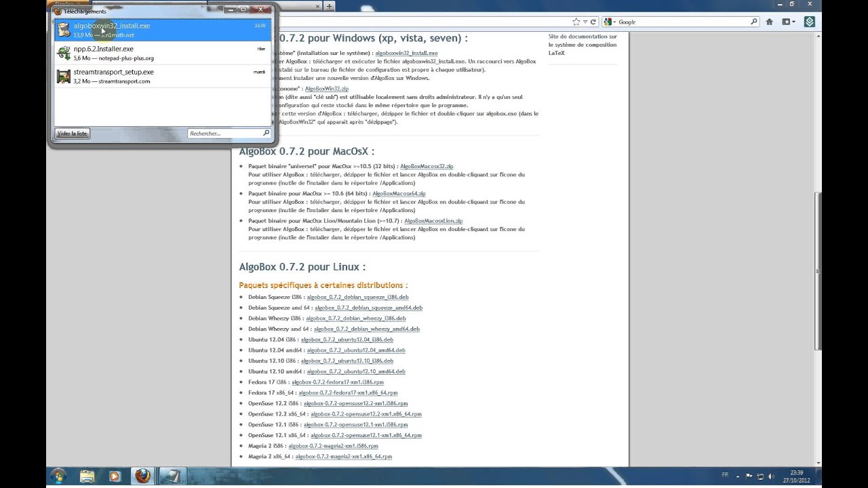Image resolution: width=868 pixels, height=488 pixels.
Task: Open the bookmarks menu button in toolbar
Action: (789, 22)
